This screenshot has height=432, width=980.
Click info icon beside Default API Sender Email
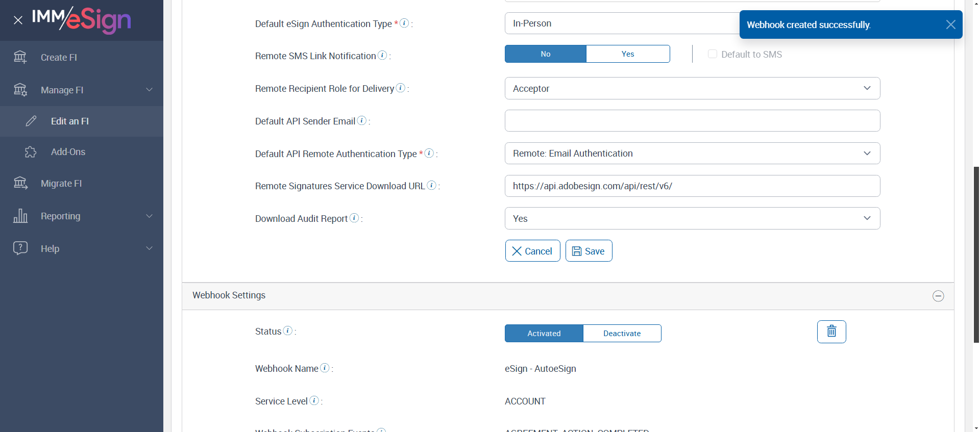click(362, 120)
